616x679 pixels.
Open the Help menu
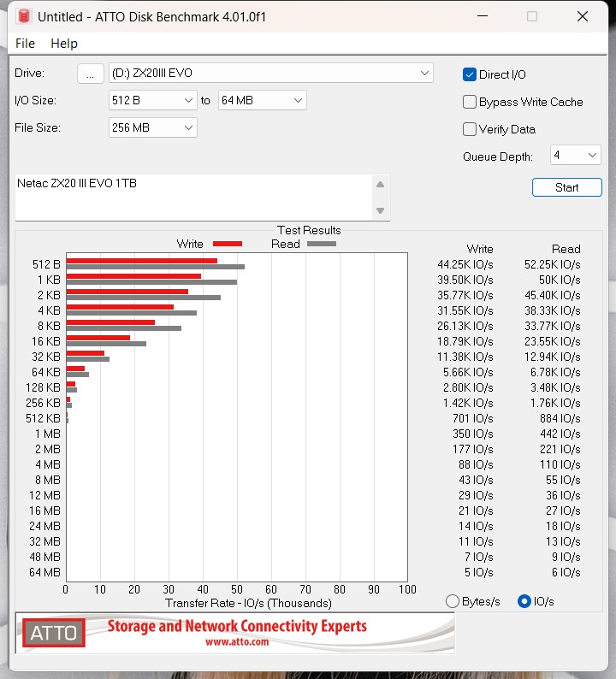[64, 44]
